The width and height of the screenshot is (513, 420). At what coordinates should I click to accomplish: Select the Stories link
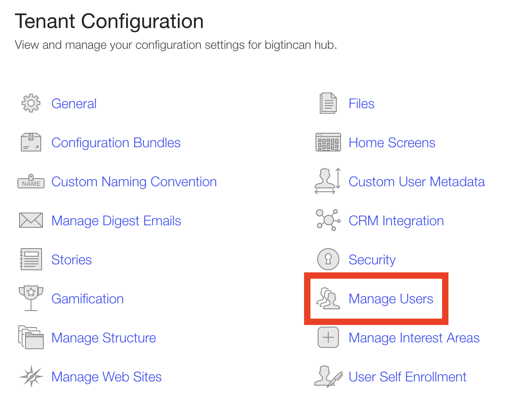coord(71,260)
